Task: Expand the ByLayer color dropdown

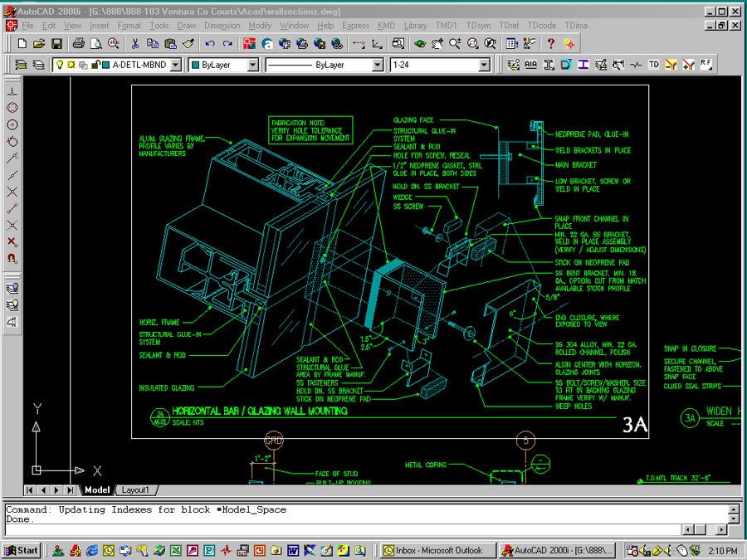Action: pyautogui.click(x=253, y=65)
